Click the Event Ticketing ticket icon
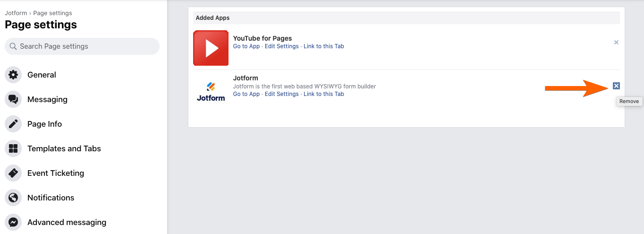This screenshot has height=234, width=644. (13, 173)
